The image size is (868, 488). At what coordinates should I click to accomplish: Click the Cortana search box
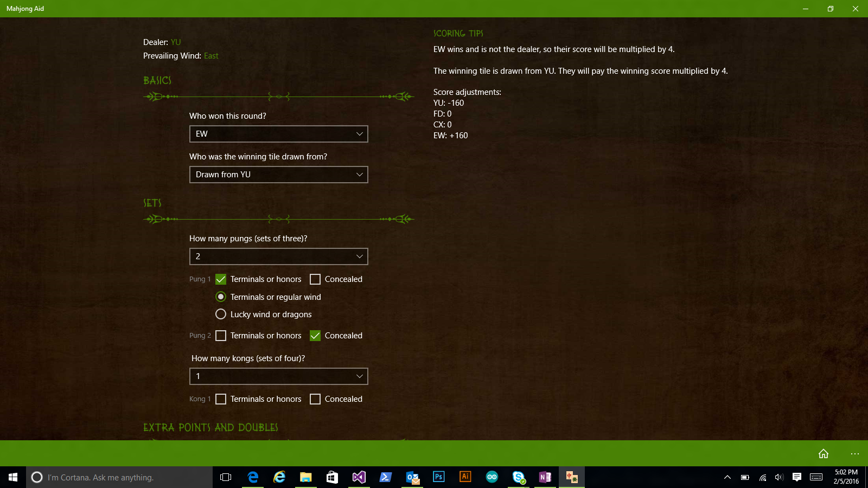[119, 477]
